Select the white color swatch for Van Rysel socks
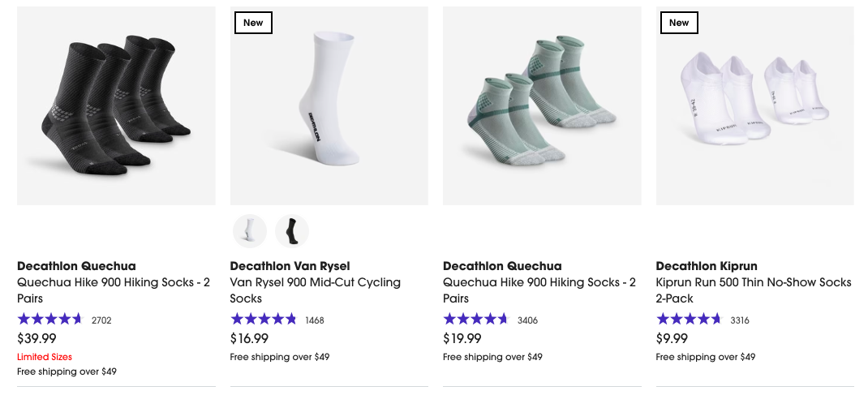This screenshot has height=395, width=868. [x=250, y=231]
